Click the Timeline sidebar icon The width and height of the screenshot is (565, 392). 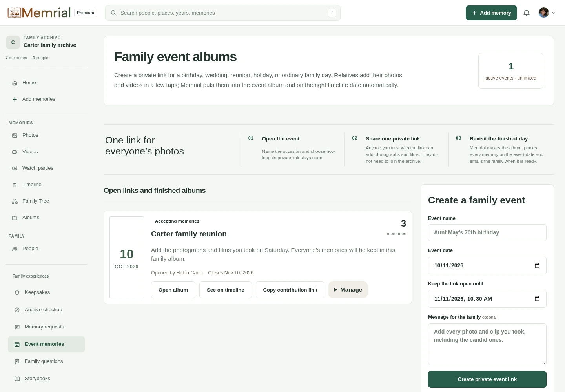[15, 185]
